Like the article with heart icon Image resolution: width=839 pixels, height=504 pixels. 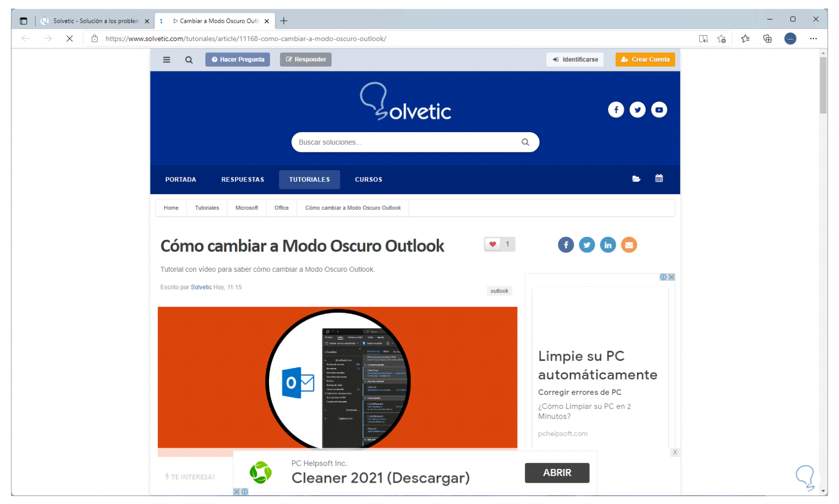pyautogui.click(x=493, y=244)
